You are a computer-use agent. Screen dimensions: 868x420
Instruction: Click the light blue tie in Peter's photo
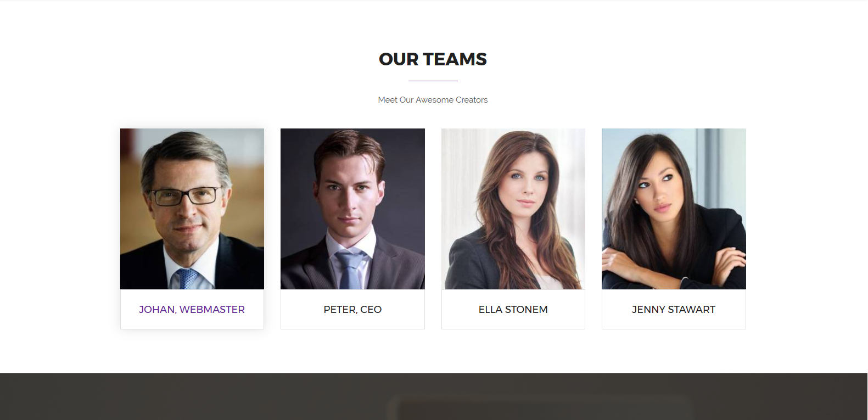pyautogui.click(x=350, y=269)
